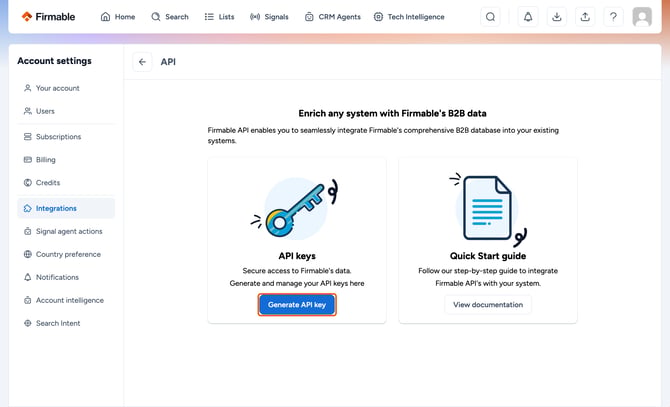
Task: Click the download tray icon
Action: pyautogui.click(x=556, y=17)
